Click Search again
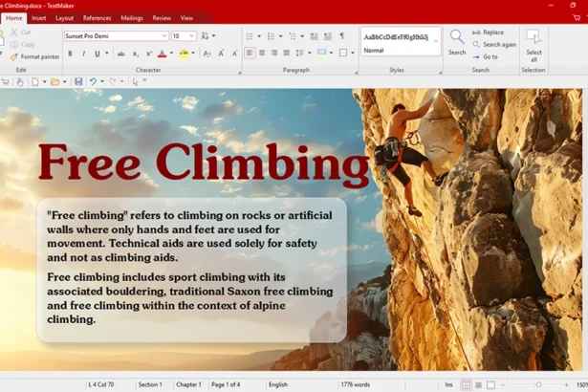The width and height of the screenshot is (588, 392). pyautogui.click(x=494, y=45)
